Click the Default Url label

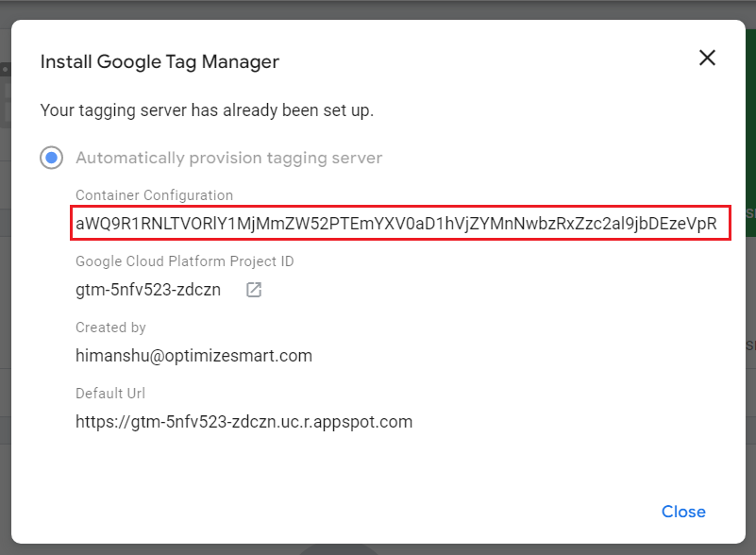pyautogui.click(x=110, y=394)
